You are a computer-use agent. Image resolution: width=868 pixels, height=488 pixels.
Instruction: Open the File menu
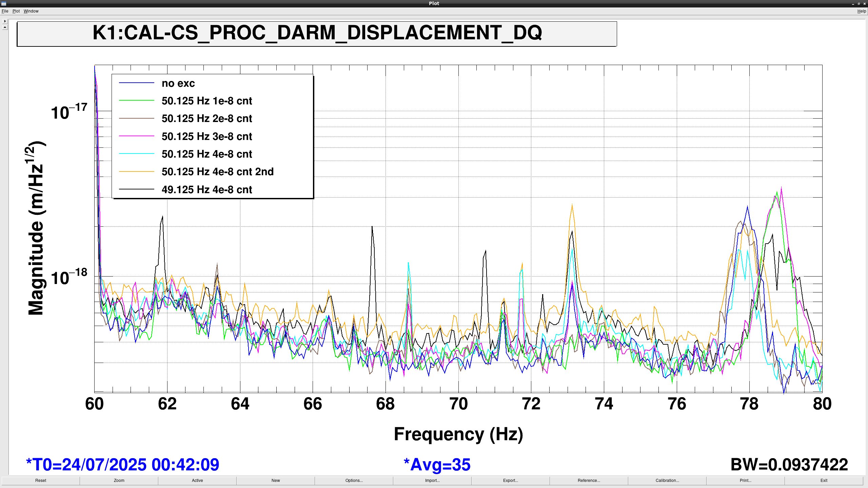tap(5, 11)
